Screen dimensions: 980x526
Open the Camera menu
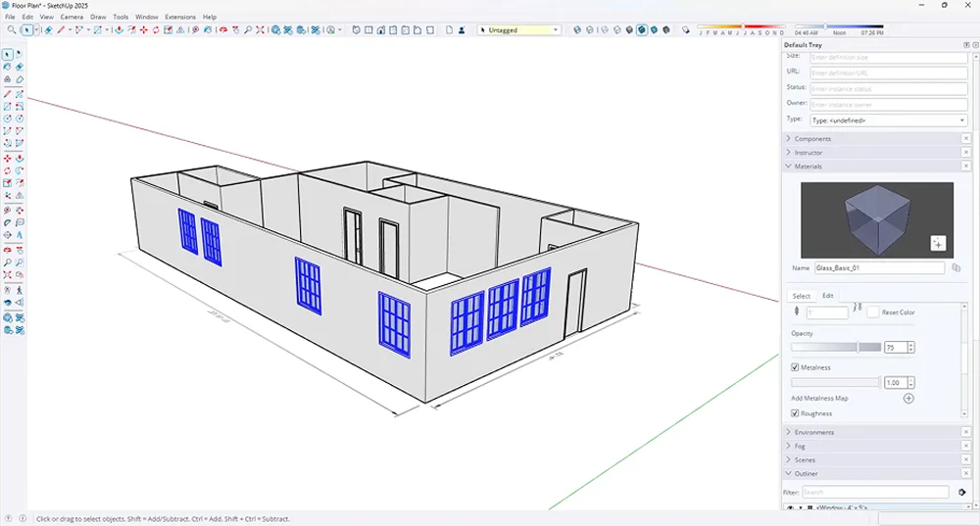72,17
